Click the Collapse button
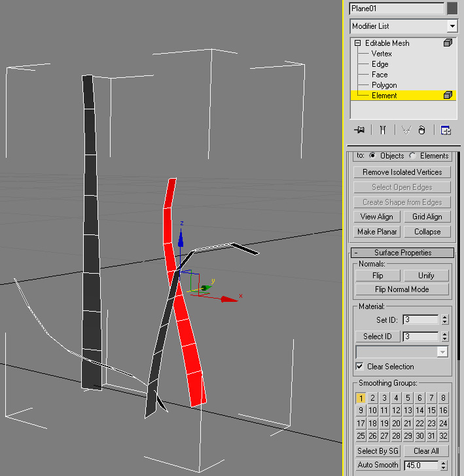Viewport: 464px width, 476px height. 427,232
